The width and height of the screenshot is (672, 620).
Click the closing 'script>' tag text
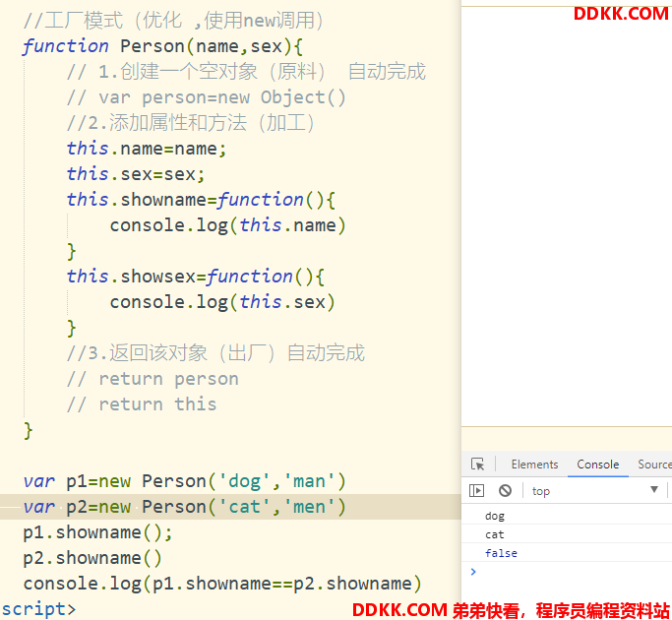[x=38, y=609]
